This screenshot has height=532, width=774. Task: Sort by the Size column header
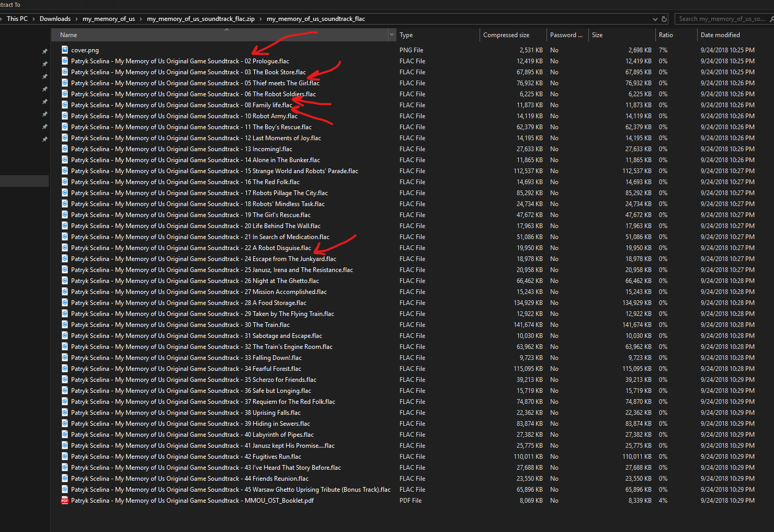pos(622,35)
